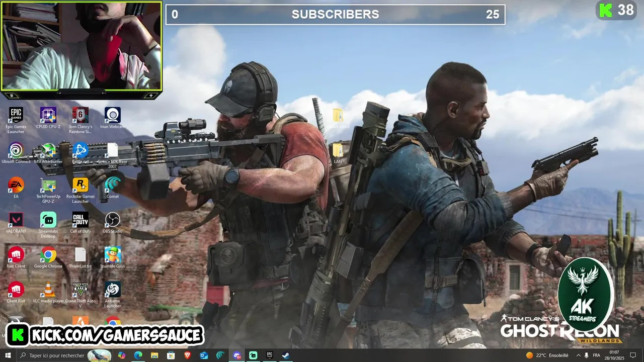Switch to Streamlabs in the taskbar
Screen dimensions: 644x362
coord(253,355)
